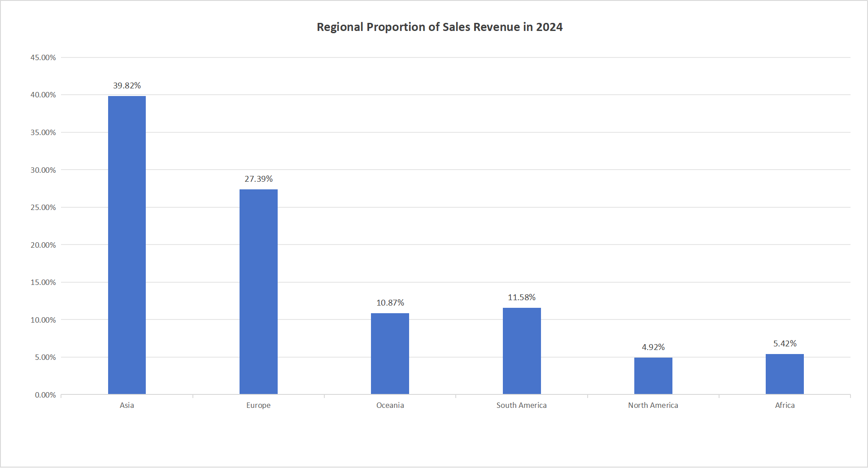
Task: Click the chart title 'Regional Proportion of Sales Revenue'
Action: tap(439, 27)
